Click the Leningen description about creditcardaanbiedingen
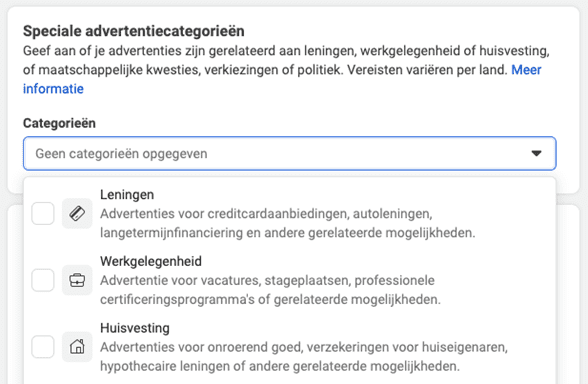588x384 pixels. click(x=287, y=223)
